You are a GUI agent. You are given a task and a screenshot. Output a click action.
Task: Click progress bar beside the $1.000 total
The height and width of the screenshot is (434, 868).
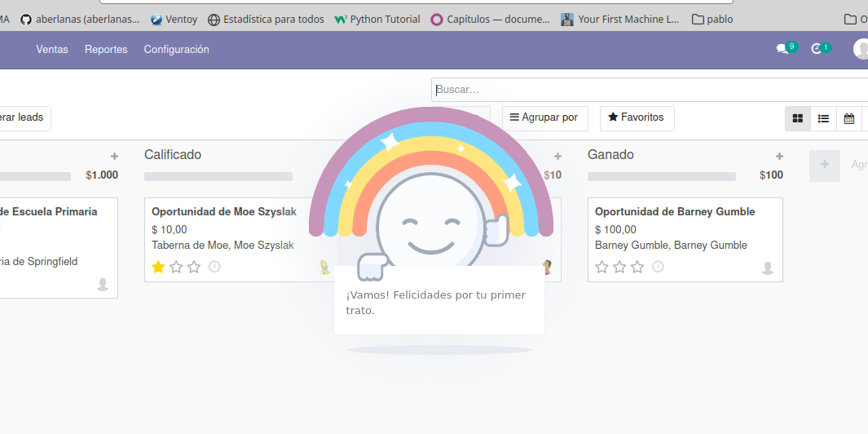click(x=35, y=176)
